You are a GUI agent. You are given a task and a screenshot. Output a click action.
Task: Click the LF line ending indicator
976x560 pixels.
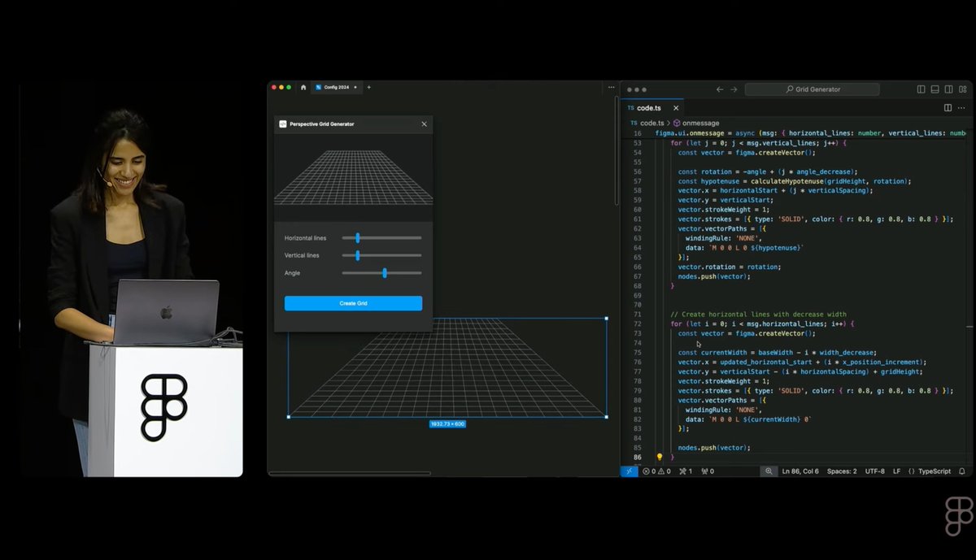coord(896,471)
